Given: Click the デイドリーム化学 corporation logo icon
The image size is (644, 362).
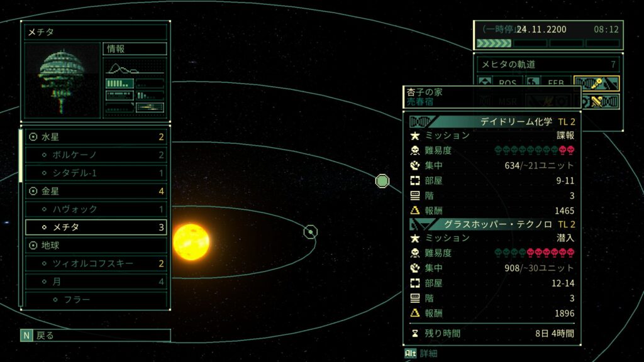Looking at the screenshot, I should click(419, 121).
